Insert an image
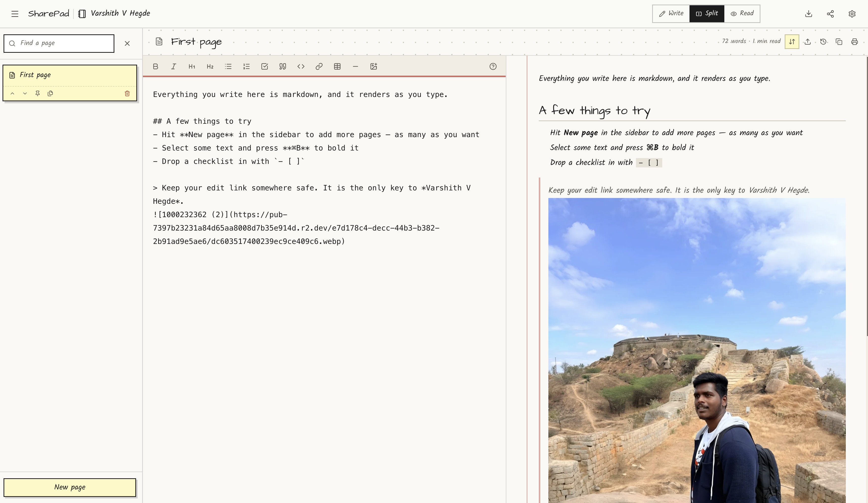 pyautogui.click(x=374, y=66)
